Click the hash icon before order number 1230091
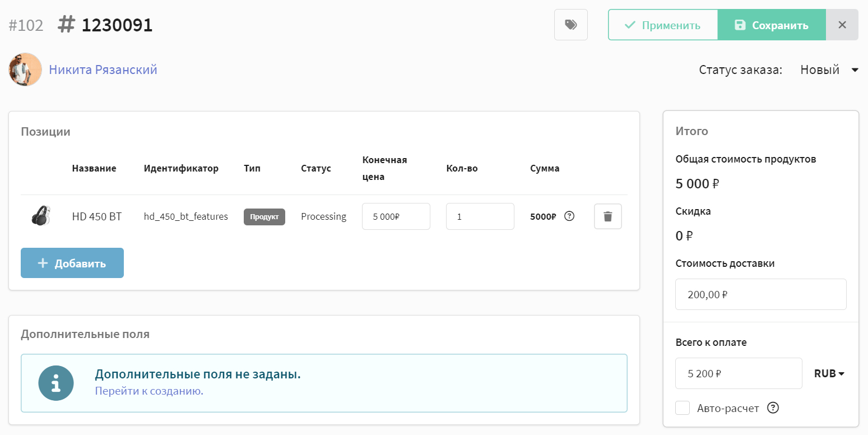Viewport: 868px width, 435px height. (x=67, y=25)
